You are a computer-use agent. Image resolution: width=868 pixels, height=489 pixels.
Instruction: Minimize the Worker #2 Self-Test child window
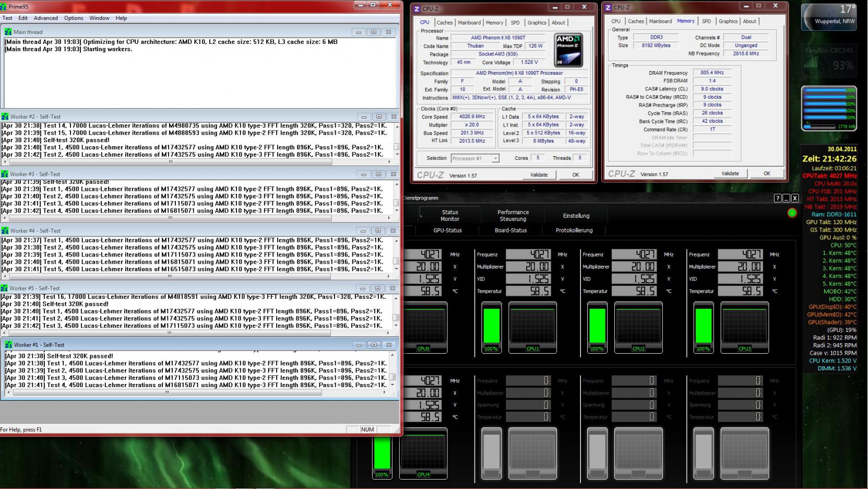(x=364, y=117)
